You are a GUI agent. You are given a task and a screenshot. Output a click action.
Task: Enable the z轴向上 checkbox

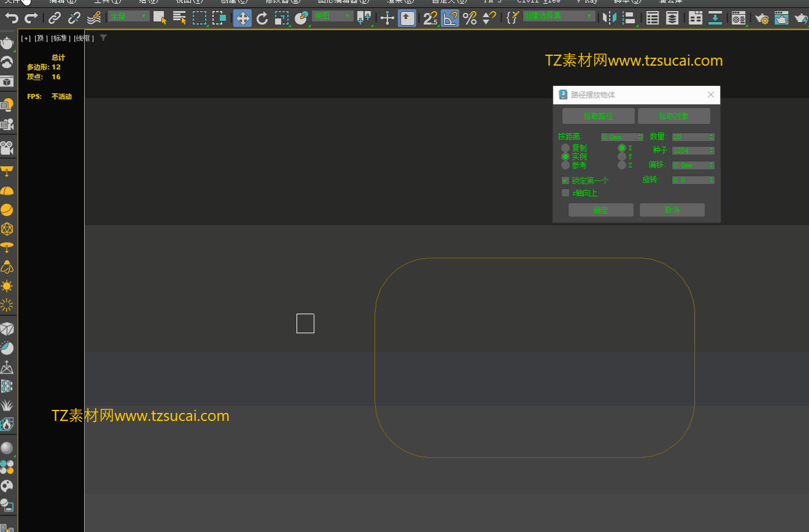pyautogui.click(x=565, y=193)
